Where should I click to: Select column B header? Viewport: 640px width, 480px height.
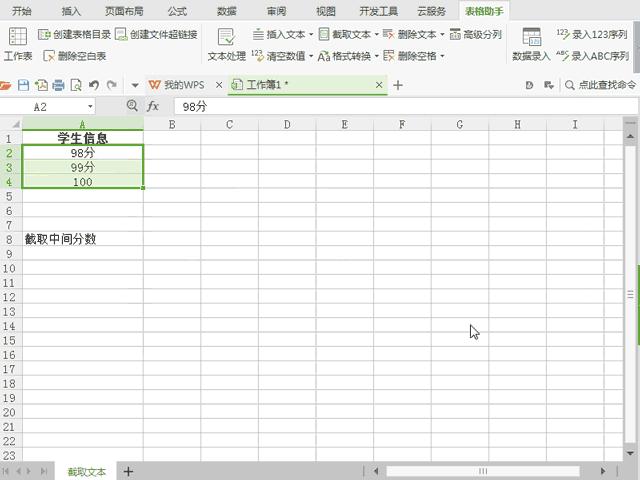pos(172,124)
